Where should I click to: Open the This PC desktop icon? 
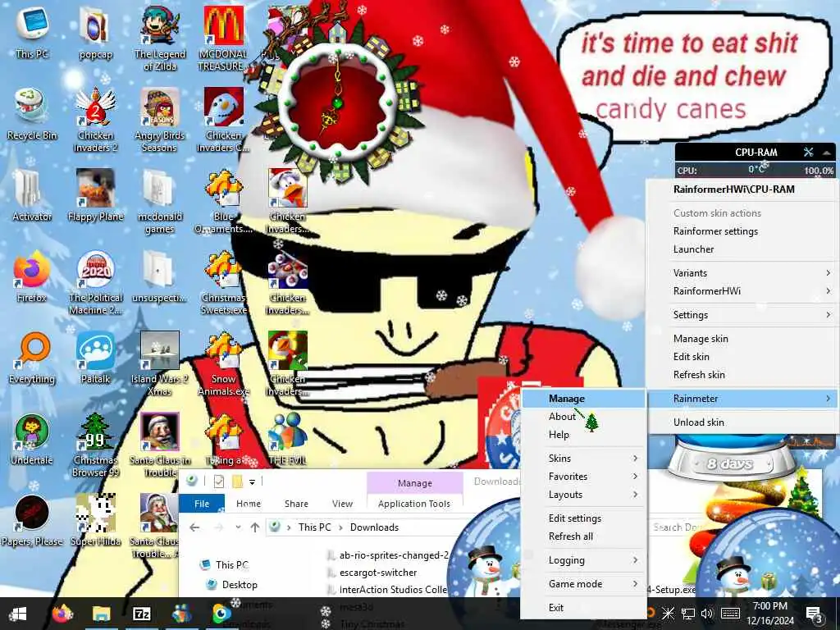pos(32,32)
